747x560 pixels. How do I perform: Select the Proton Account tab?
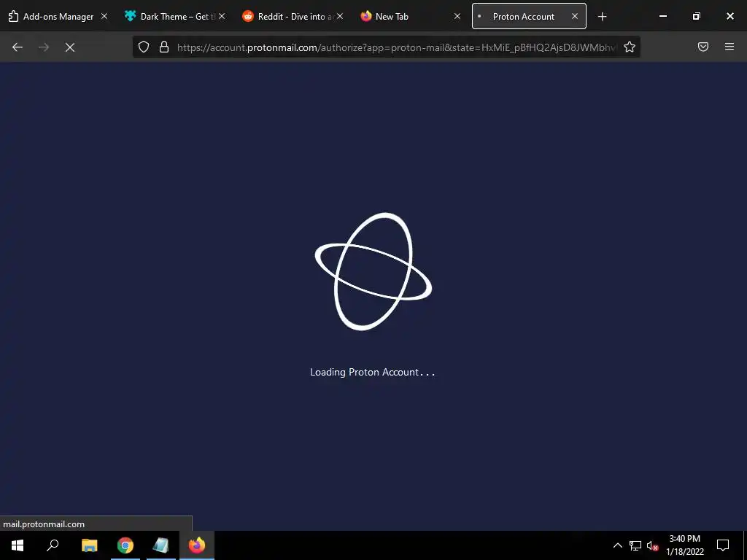click(529, 17)
